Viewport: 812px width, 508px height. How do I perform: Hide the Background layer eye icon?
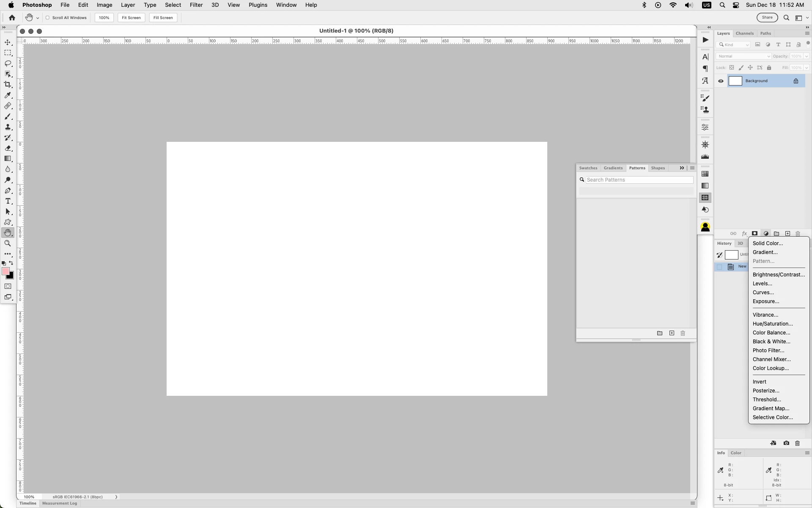tap(721, 81)
